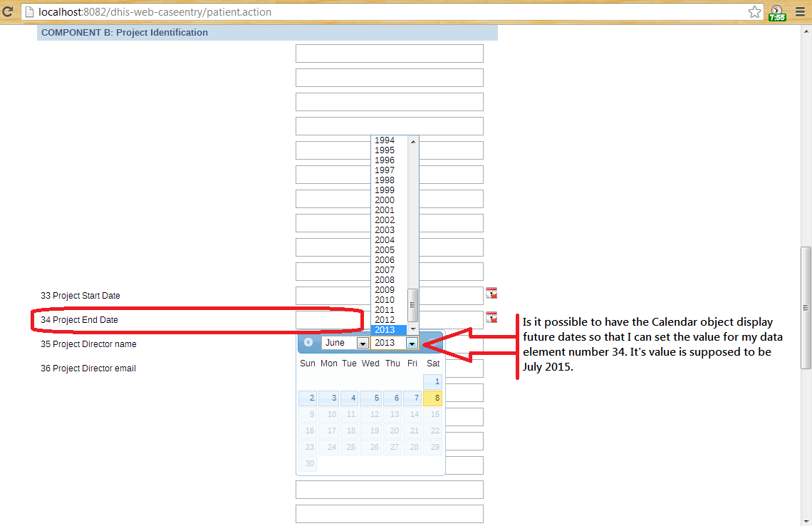Image resolution: width=812 pixels, height=526 pixels.
Task: Grab the year list scrollbar thumb
Action: [412, 305]
